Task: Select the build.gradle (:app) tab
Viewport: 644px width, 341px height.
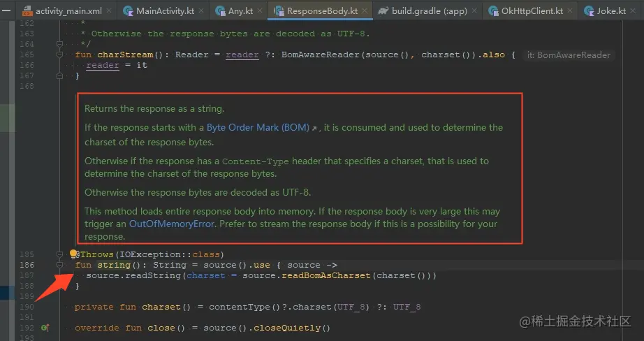Action: pos(429,11)
